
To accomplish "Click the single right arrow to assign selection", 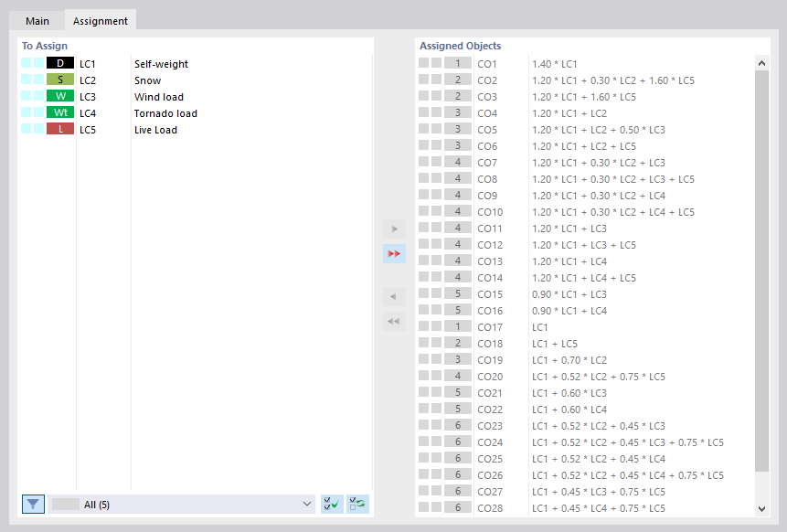I will (393, 229).
